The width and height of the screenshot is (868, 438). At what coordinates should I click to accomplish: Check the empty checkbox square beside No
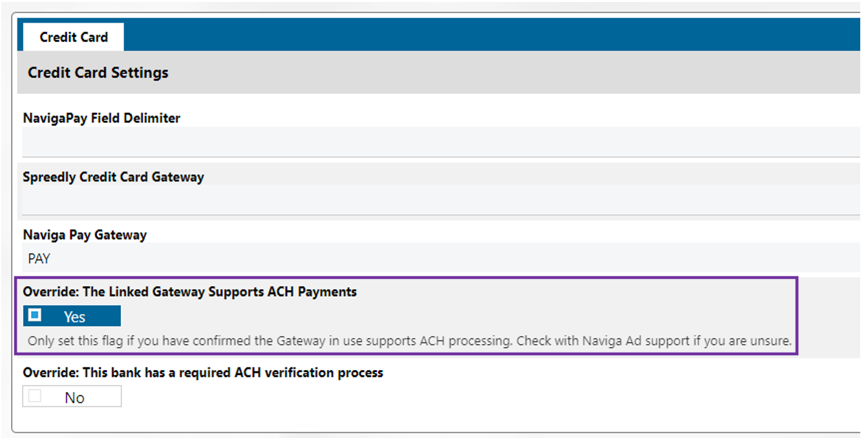click(35, 397)
